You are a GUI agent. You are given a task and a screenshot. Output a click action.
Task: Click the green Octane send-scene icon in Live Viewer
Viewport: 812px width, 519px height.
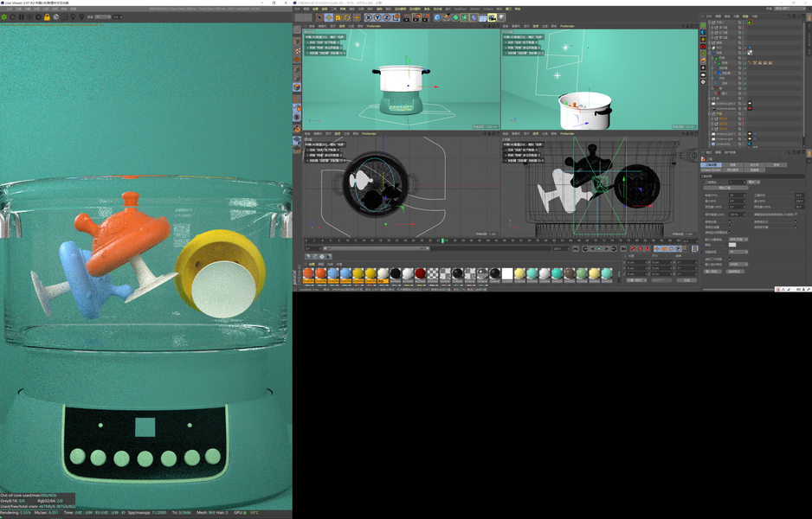point(4,17)
